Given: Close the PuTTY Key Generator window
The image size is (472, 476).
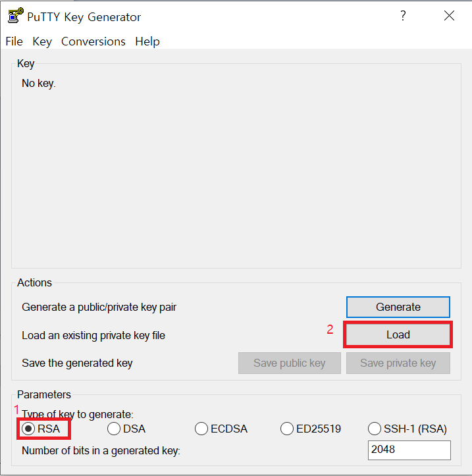Looking at the screenshot, I should pos(449,16).
